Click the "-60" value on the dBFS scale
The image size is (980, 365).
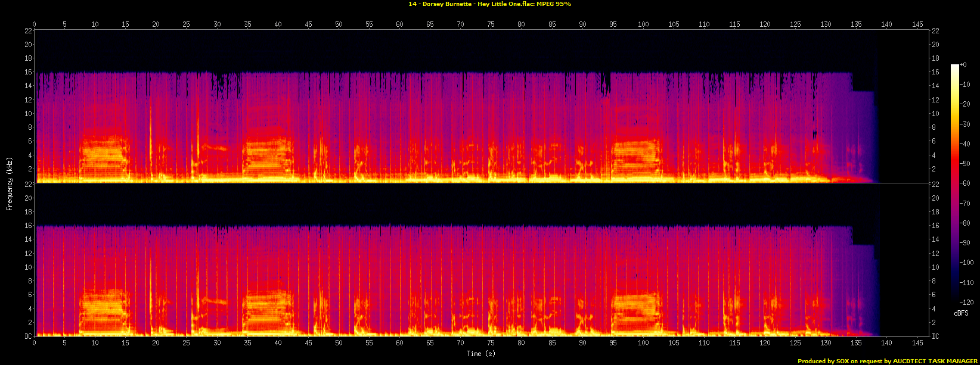[x=966, y=183]
